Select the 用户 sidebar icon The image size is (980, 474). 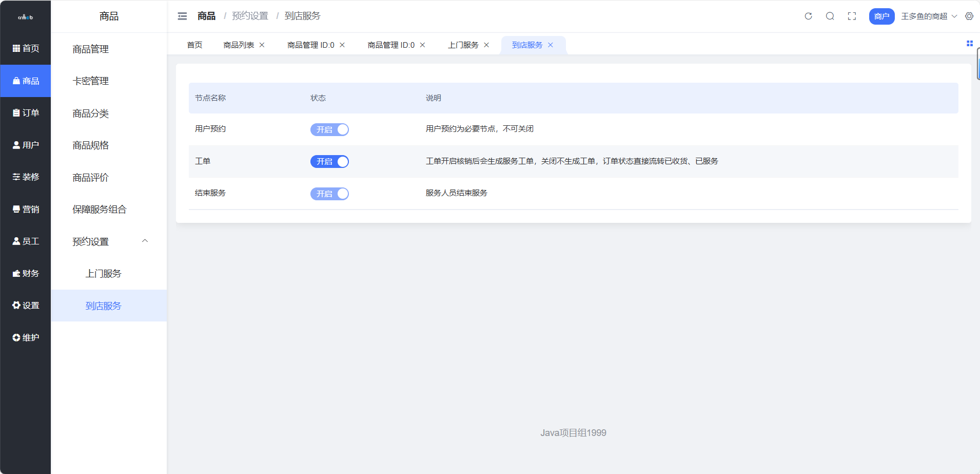(x=26, y=144)
